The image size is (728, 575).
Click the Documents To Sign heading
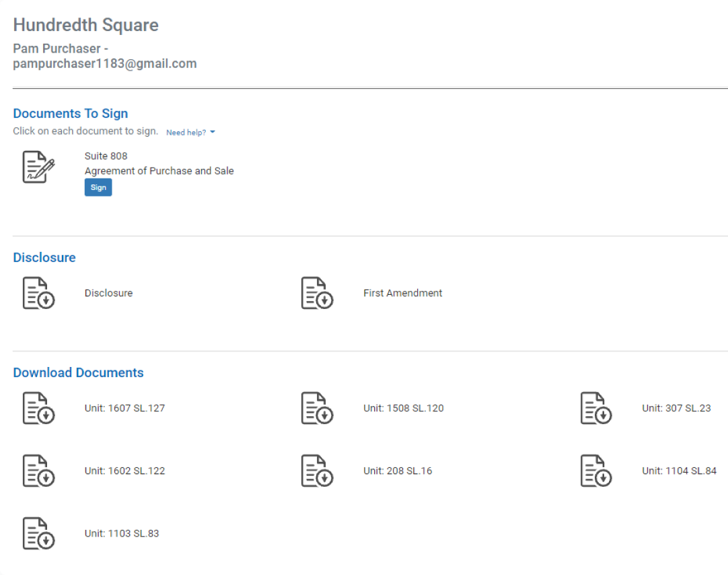[71, 114]
